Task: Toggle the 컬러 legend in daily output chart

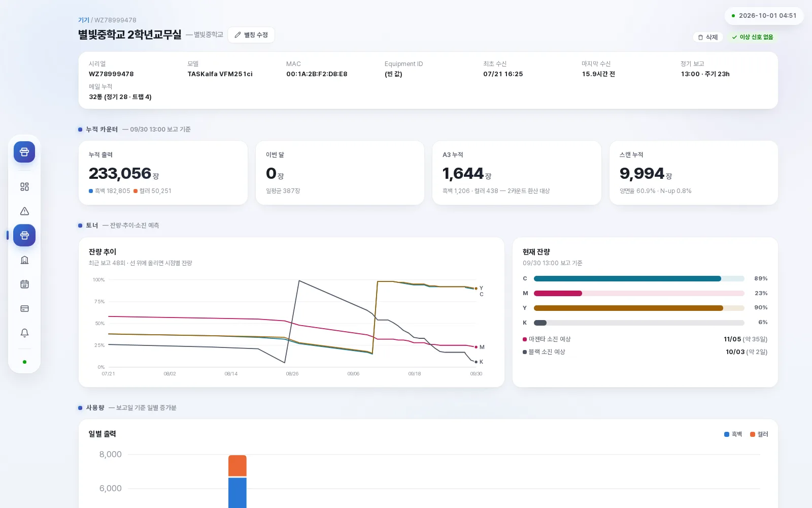Action: (759, 434)
